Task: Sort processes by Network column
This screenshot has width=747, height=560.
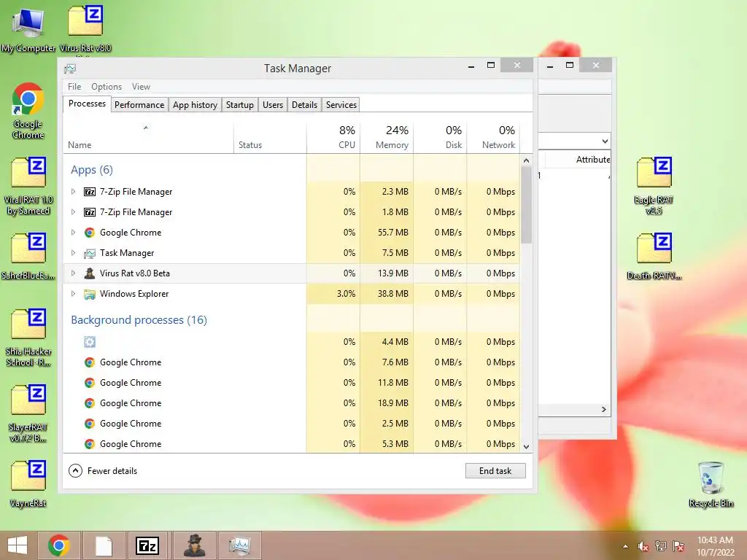Action: tap(494, 138)
